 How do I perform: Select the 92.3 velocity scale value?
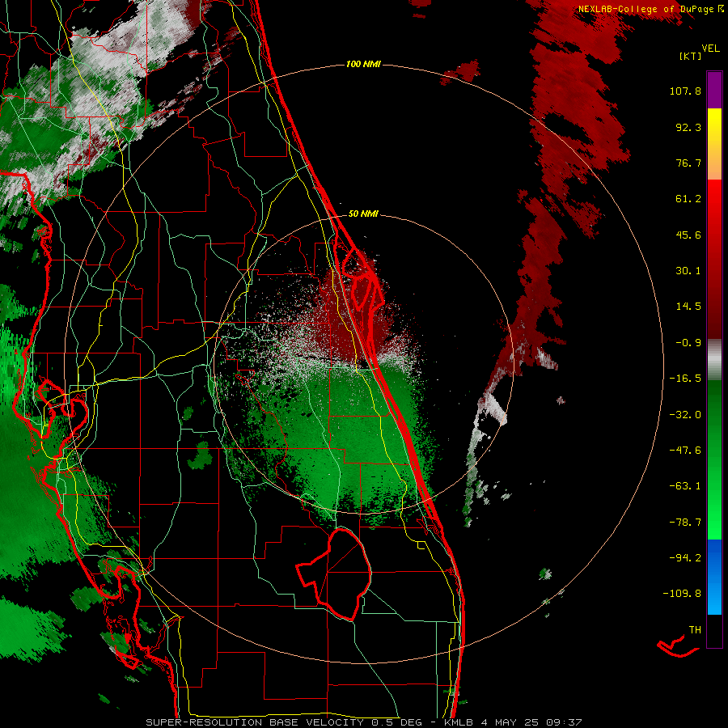688,127
